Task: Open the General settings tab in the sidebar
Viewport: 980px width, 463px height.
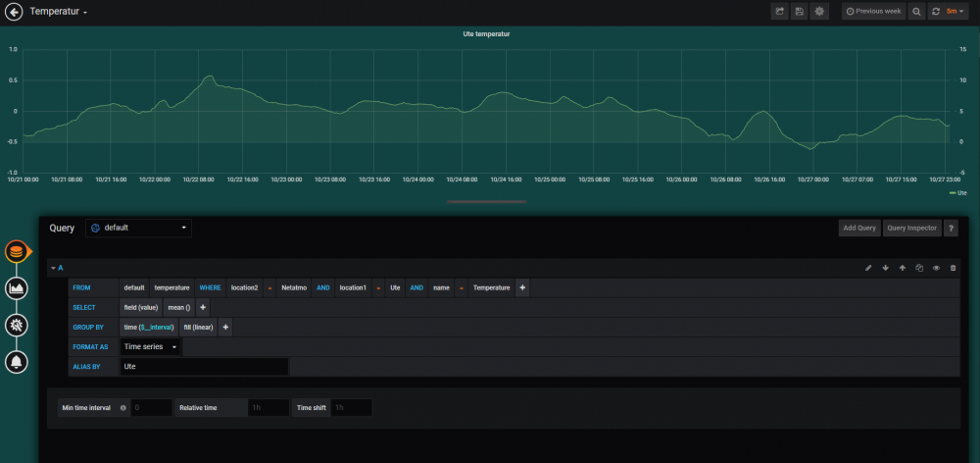Action: 16,325
